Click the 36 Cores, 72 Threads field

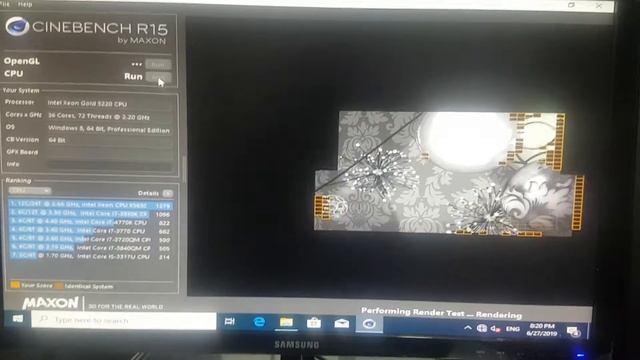click(x=110, y=117)
